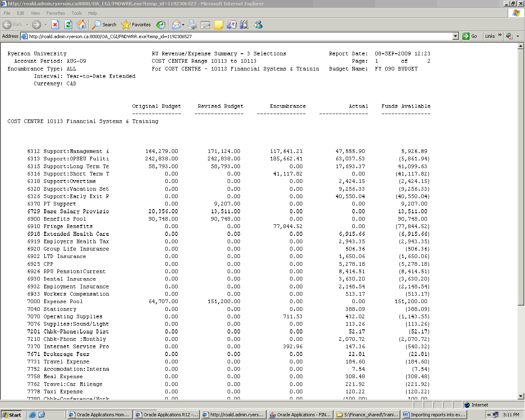
Task: Open the History toolbar icon
Action: [x=161, y=25]
